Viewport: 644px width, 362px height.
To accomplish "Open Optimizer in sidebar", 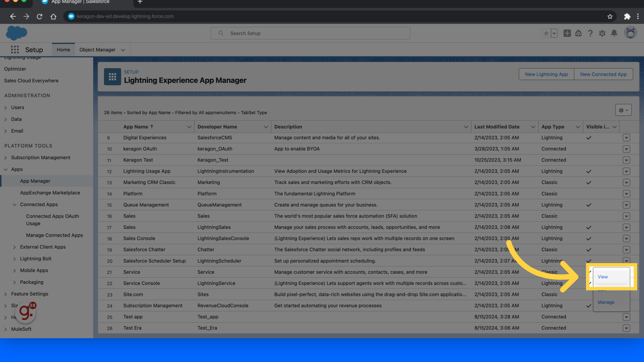I will pyautogui.click(x=15, y=69).
